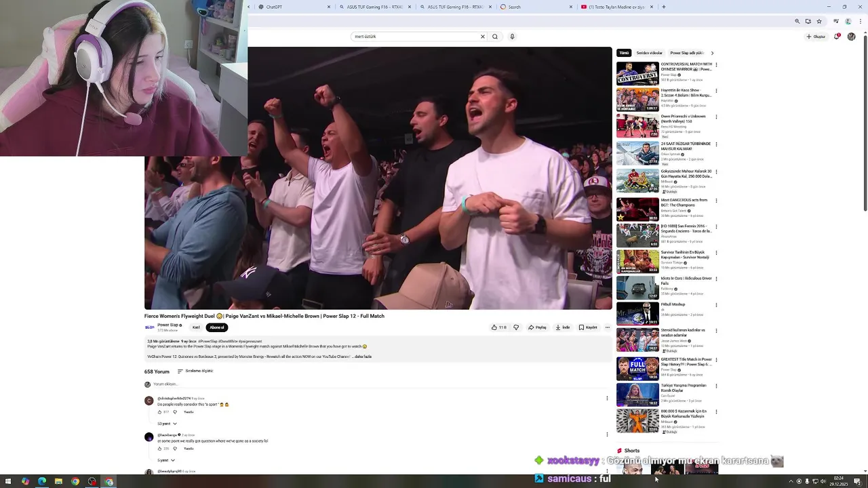
Task: Expand 53 yanıt replies
Action: pyautogui.click(x=167, y=424)
